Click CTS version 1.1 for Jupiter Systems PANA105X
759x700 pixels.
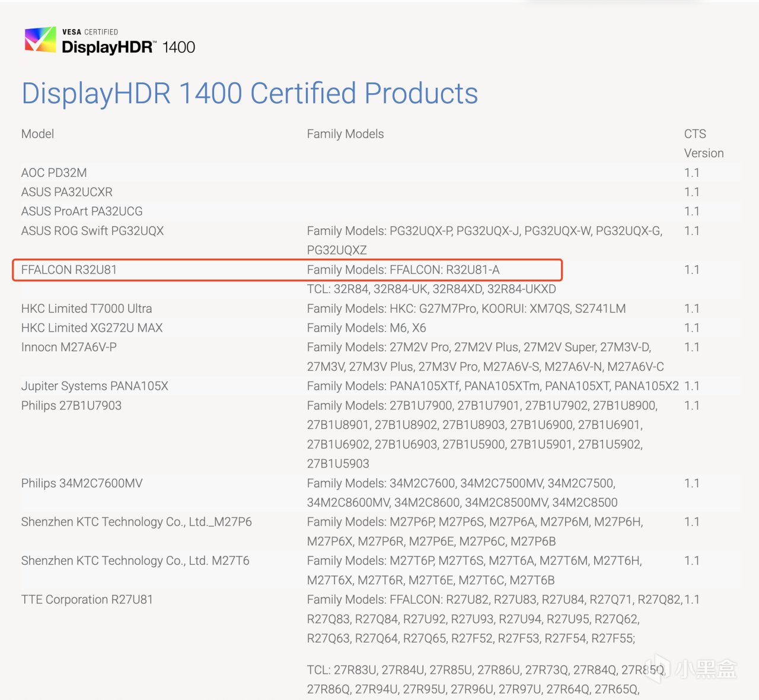691,386
